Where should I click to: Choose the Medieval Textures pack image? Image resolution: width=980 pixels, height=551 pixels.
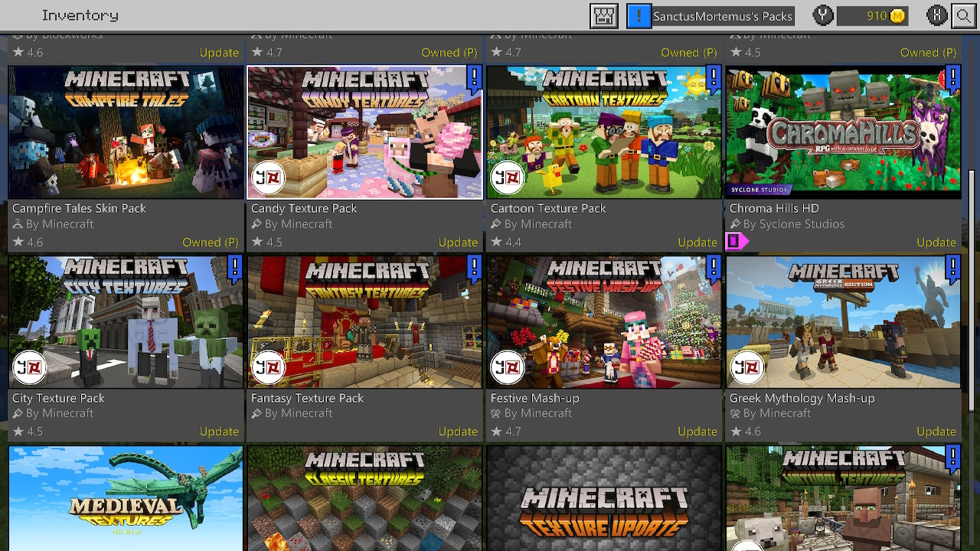(x=126, y=497)
